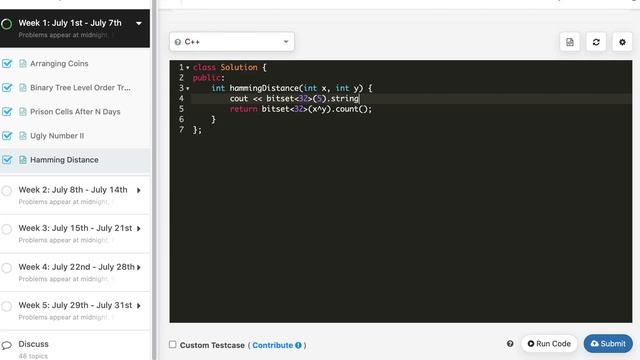
Task: Select the Week 4 radio circle
Action: click(x=7, y=268)
